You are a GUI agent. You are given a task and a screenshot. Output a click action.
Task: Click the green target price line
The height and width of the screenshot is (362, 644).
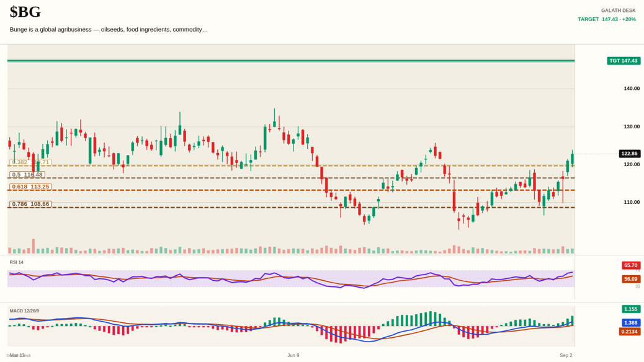pyautogui.click(x=291, y=61)
